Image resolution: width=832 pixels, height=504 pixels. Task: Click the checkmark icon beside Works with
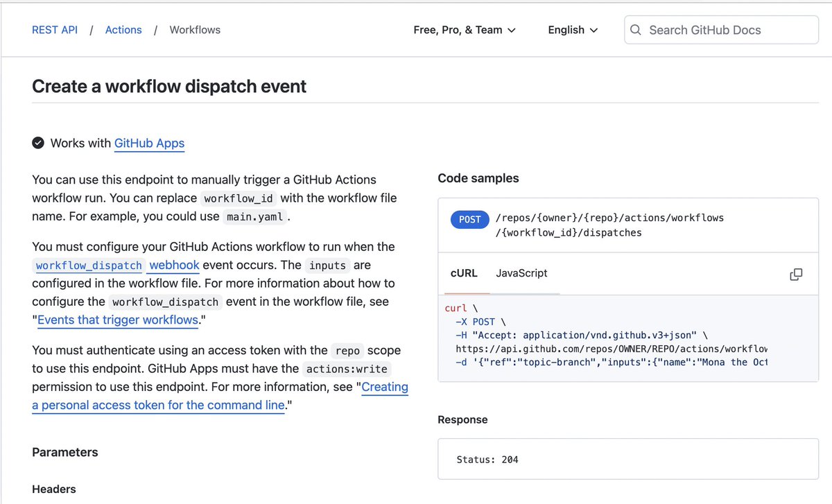pyautogui.click(x=38, y=144)
